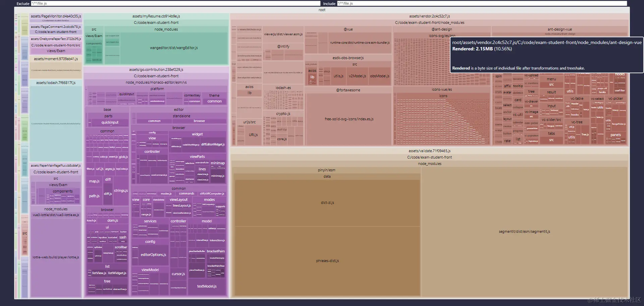Select the dom.js module
The height and width of the screenshot is (306, 644).
113,220
